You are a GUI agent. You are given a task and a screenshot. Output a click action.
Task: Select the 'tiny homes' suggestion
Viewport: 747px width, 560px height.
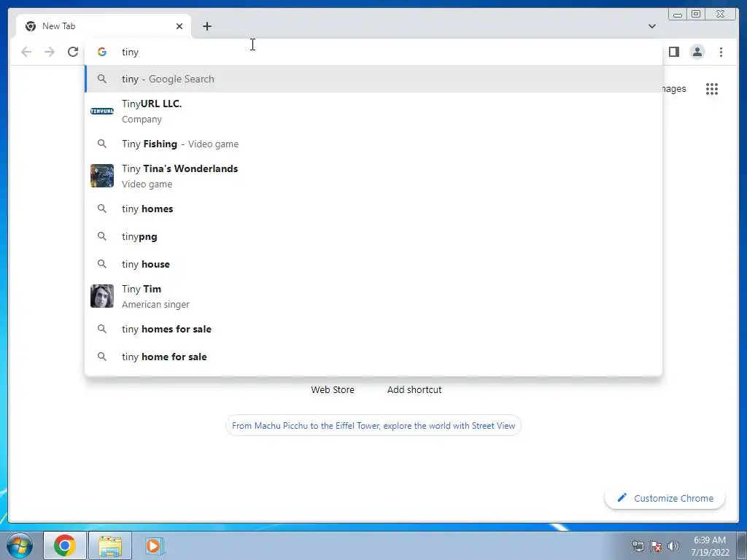[x=373, y=209]
